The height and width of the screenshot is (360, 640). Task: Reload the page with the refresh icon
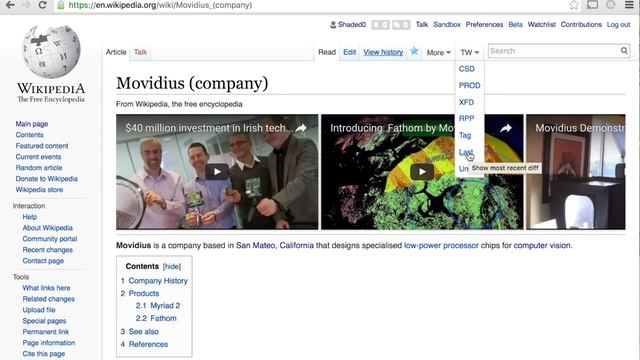[42, 5]
